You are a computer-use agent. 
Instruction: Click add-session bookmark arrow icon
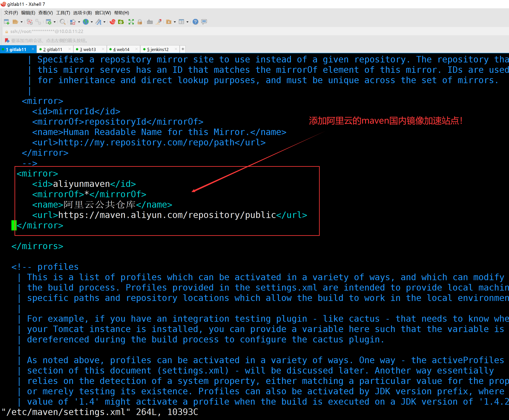tap(7, 40)
